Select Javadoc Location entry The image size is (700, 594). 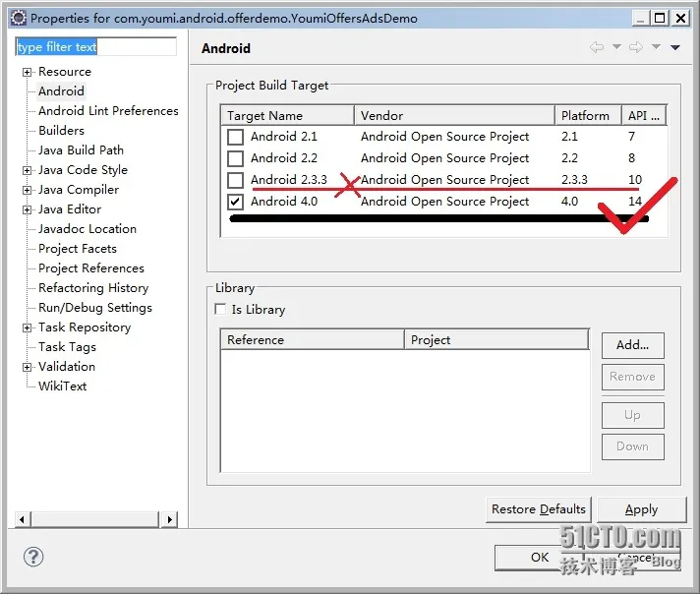87,229
